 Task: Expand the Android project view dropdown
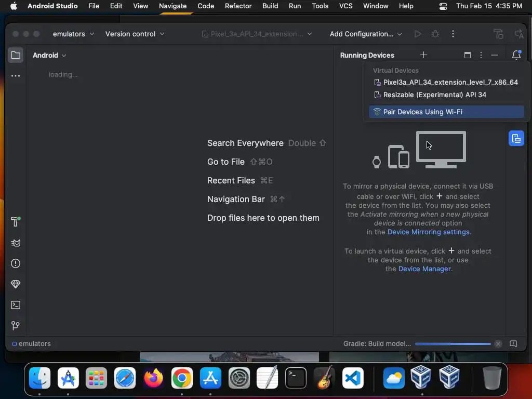click(49, 55)
